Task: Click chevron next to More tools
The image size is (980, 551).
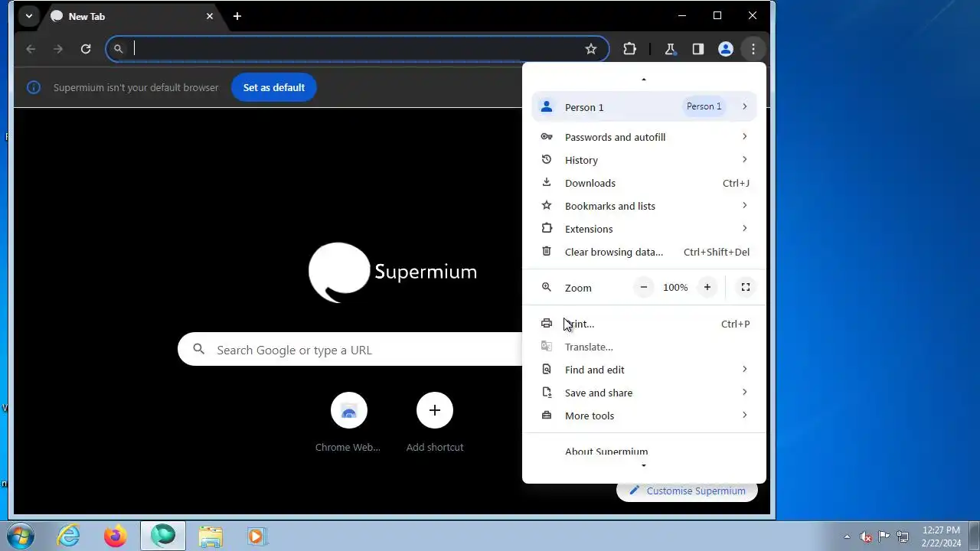Action: [744, 415]
